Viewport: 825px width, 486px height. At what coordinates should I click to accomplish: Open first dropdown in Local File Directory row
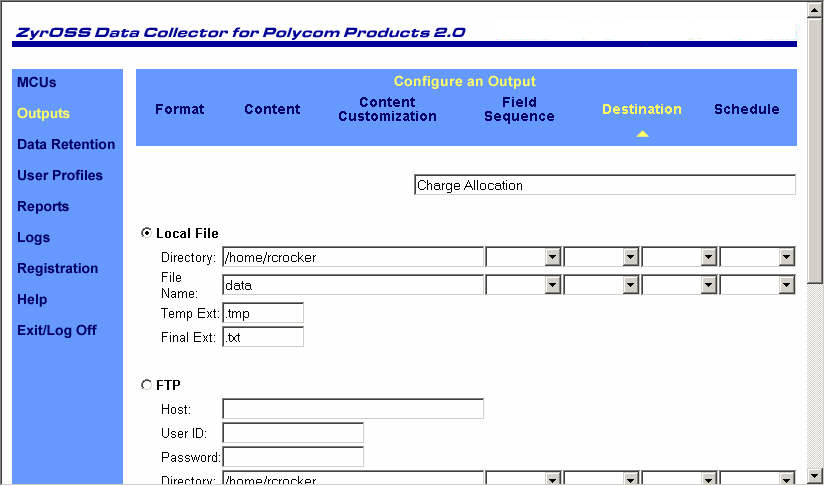[524, 257]
